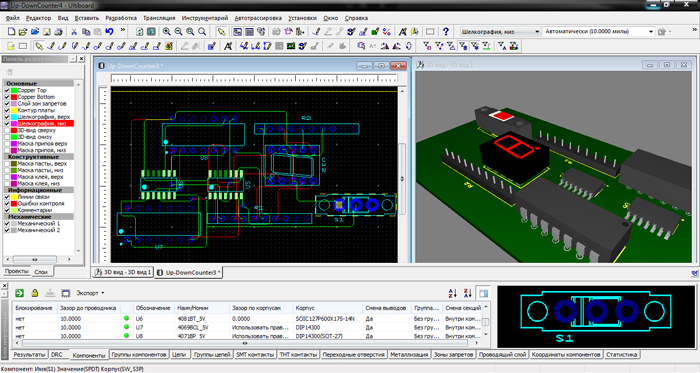Enable the 3D-вид сверху layer checkbox

7,130
